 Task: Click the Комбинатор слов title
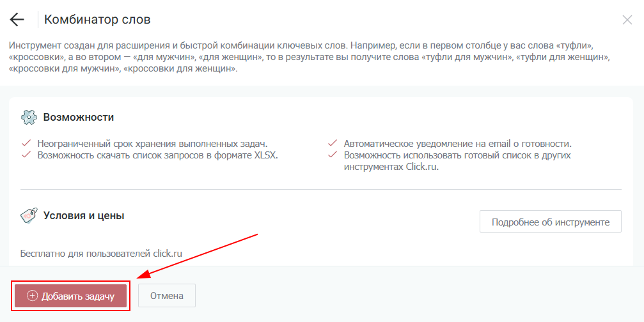pyautogui.click(x=97, y=20)
